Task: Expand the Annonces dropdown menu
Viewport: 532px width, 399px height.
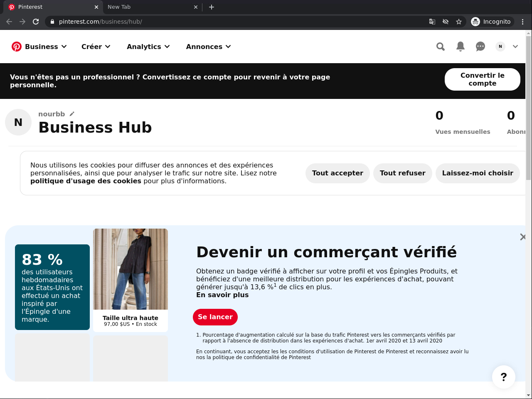Action: [x=209, y=47]
